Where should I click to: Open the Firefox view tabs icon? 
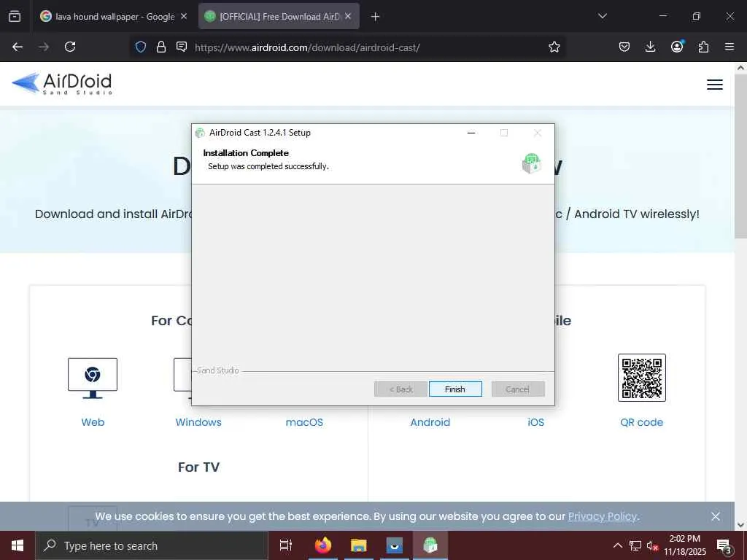[x=15, y=16]
